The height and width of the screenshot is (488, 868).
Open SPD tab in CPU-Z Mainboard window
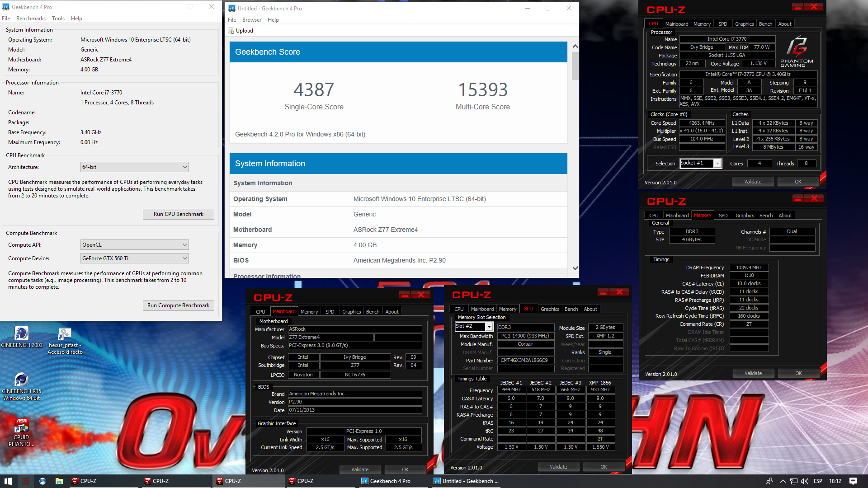[x=330, y=312]
